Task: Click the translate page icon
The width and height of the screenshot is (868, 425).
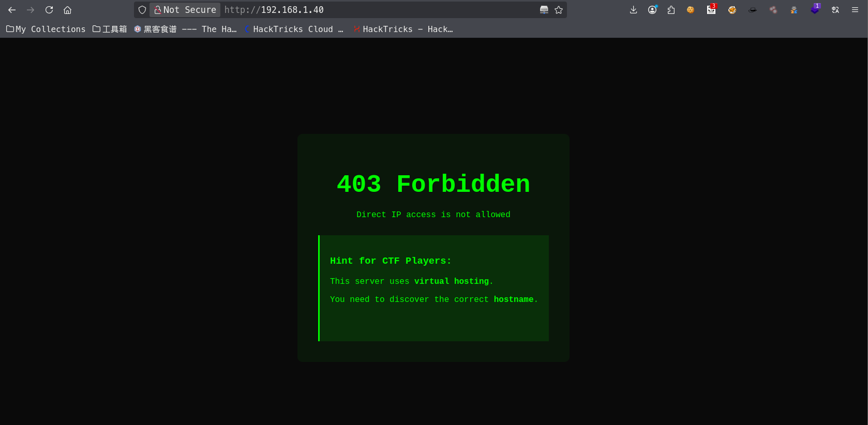Action: pyautogui.click(x=835, y=10)
